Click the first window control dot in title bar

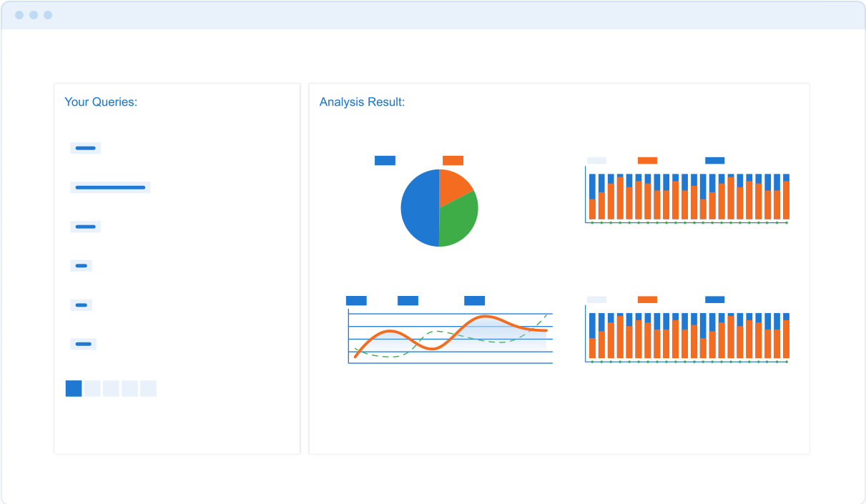19,15
